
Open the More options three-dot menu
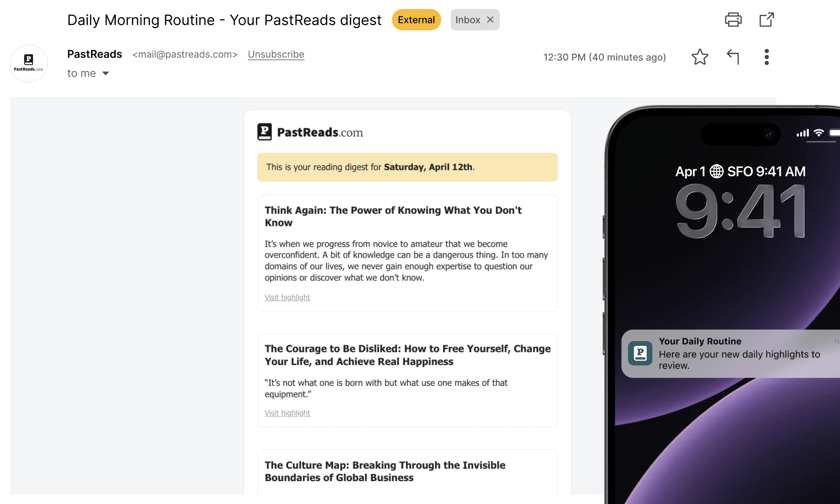click(x=767, y=57)
